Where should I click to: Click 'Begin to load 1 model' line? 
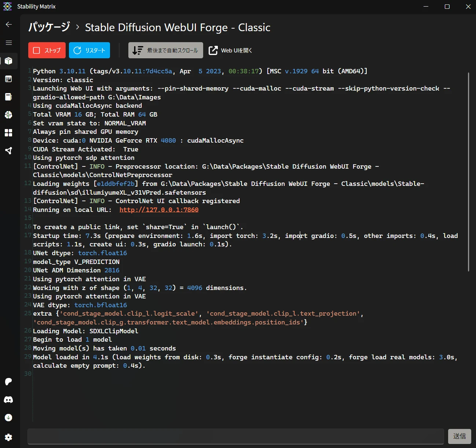pos(72,339)
